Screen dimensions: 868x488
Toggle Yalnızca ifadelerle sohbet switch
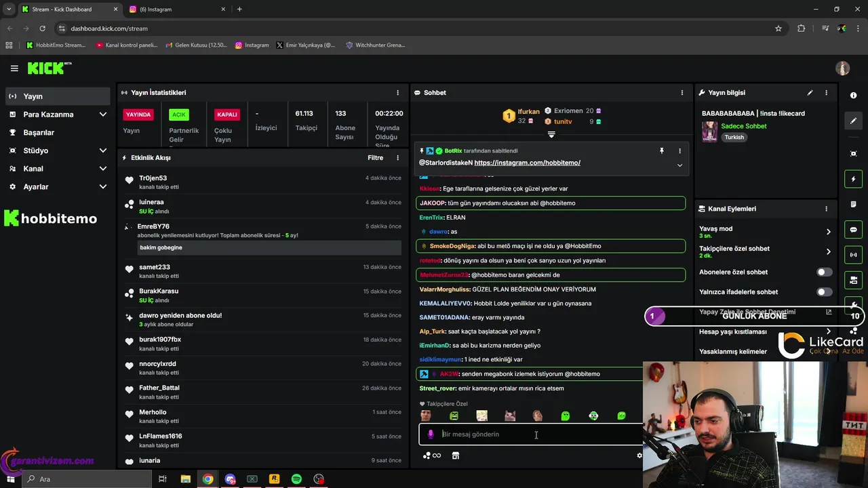click(824, 292)
